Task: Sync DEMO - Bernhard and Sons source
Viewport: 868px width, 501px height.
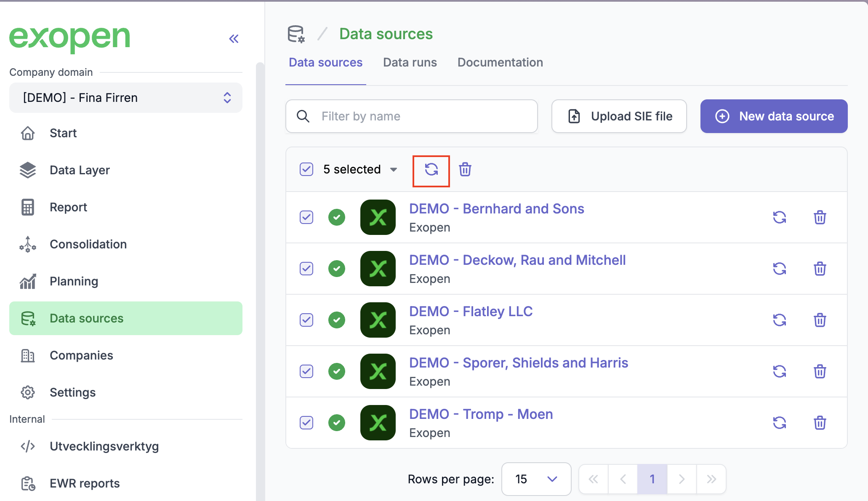Action: click(780, 217)
